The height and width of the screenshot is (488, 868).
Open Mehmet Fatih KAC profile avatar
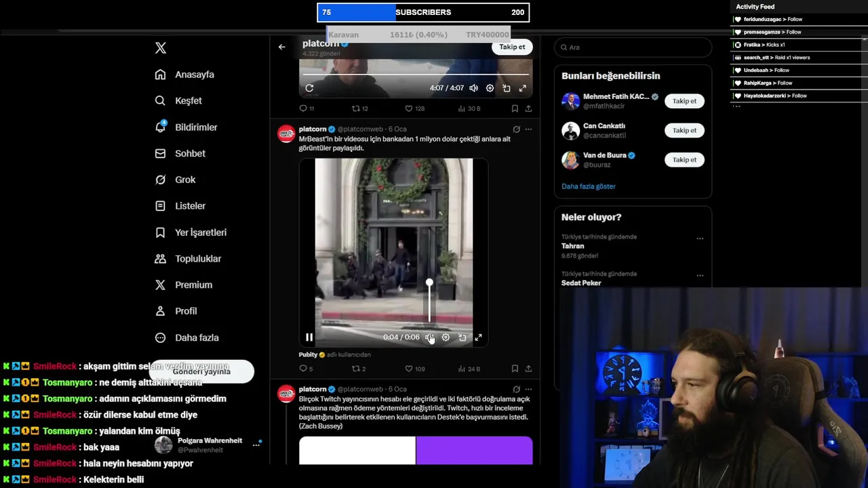point(570,101)
